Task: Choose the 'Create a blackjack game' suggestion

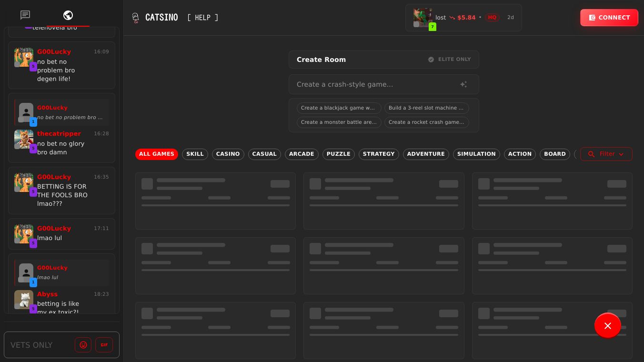Action: [x=339, y=108]
